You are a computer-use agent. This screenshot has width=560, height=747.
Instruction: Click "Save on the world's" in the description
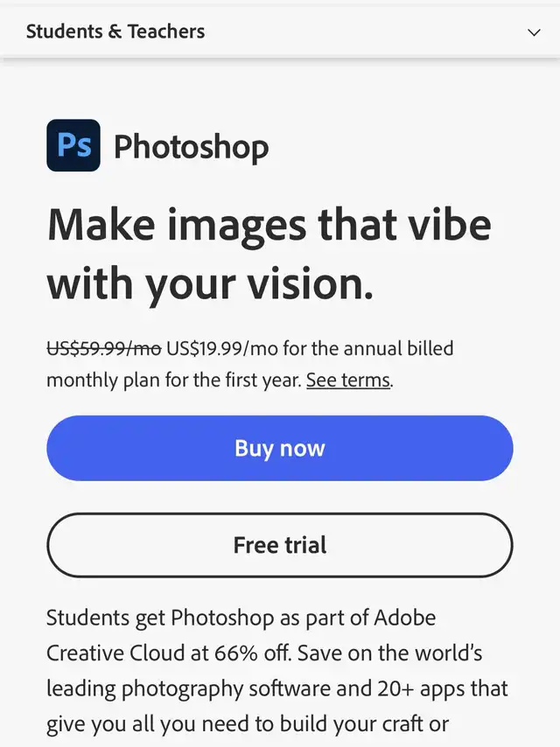tap(383, 653)
